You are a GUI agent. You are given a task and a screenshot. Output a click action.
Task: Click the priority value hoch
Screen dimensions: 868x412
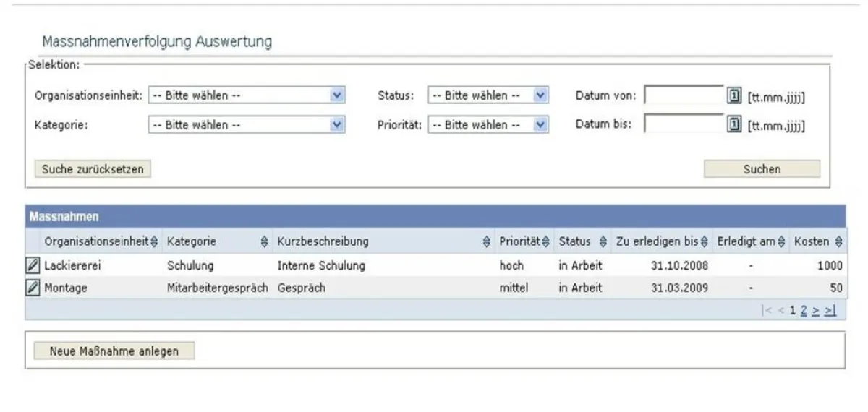[511, 266]
